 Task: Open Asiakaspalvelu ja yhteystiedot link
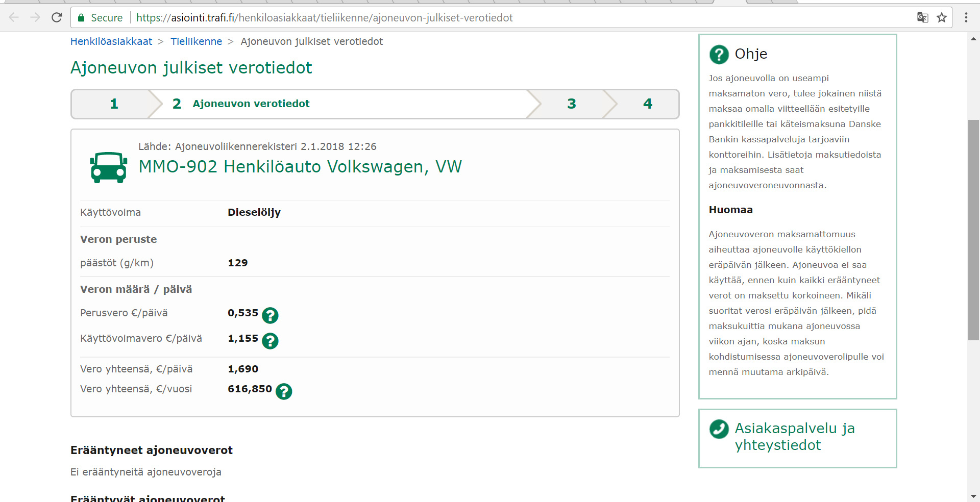click(794, 437)
